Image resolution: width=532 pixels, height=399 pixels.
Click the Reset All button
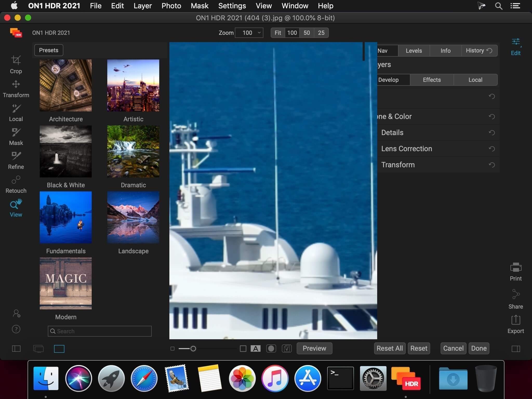[x=390, y=348]
